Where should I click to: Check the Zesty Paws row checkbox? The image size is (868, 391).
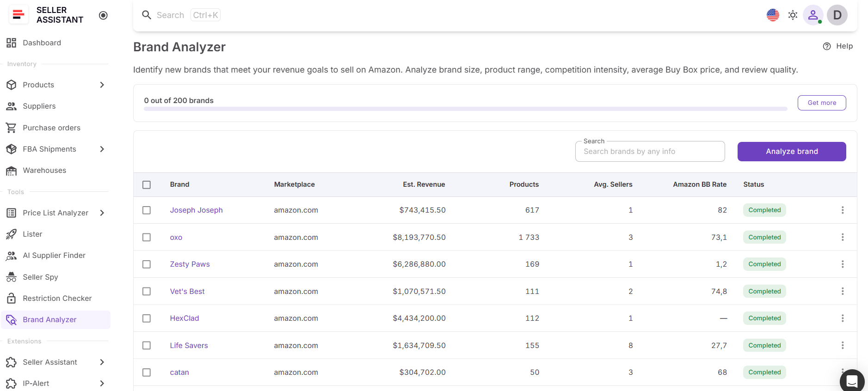point(147,264)
